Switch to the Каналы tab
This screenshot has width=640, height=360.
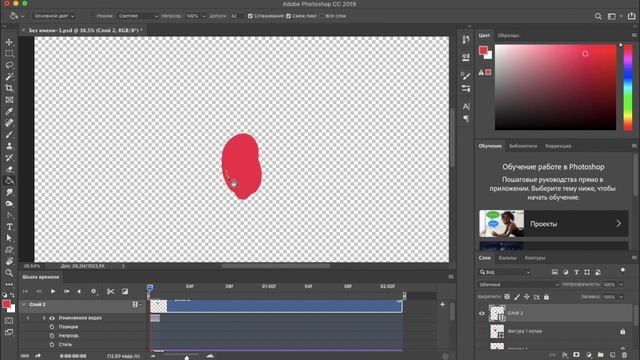point(507,258)
